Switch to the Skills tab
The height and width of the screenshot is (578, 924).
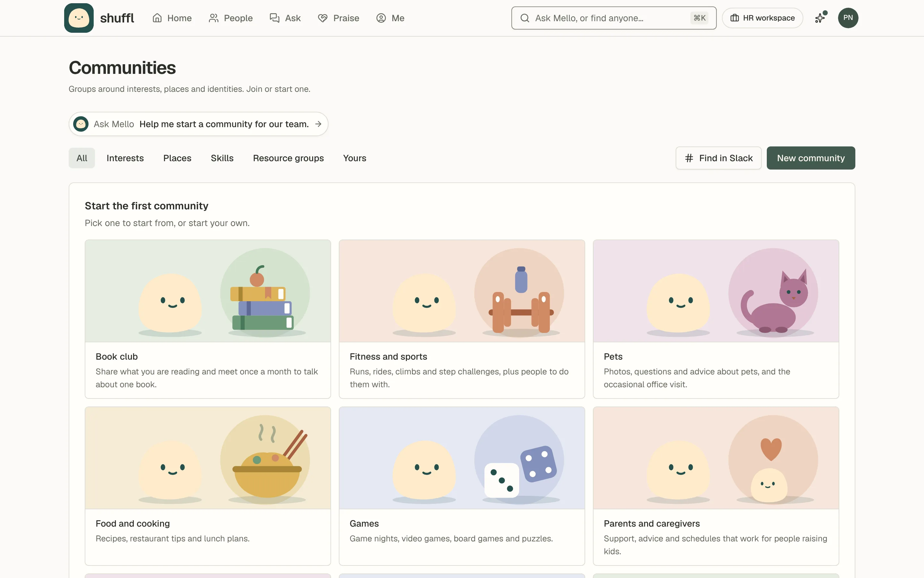(x=222, y=158)
